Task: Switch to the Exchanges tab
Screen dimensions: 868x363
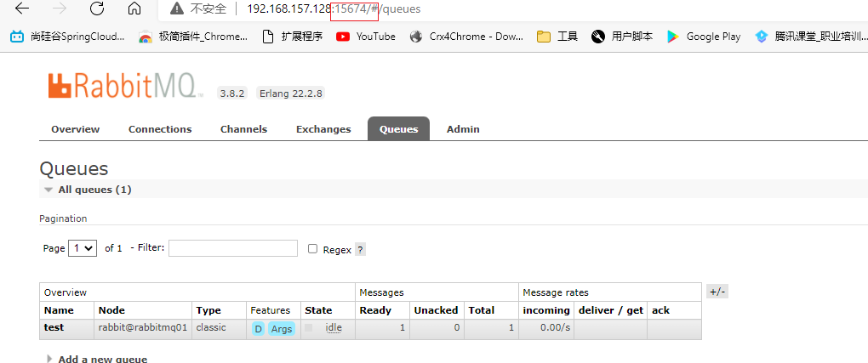Action: click(x=323, y=129)
